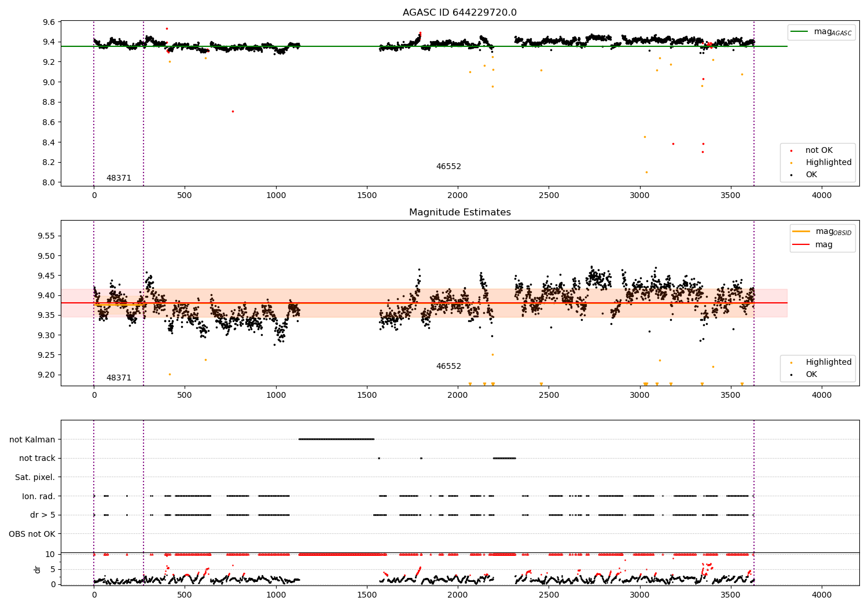Viewport: 868px width, 608px height.
Task: Click "OK" legend entry in the top plot
Action: pyautogui.click(x=811, y=175)
